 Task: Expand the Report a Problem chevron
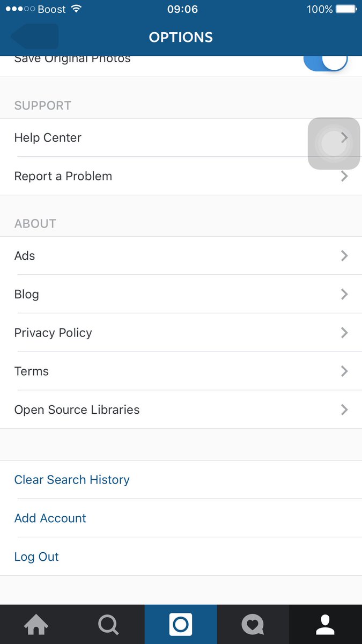[x=344, y=176]
